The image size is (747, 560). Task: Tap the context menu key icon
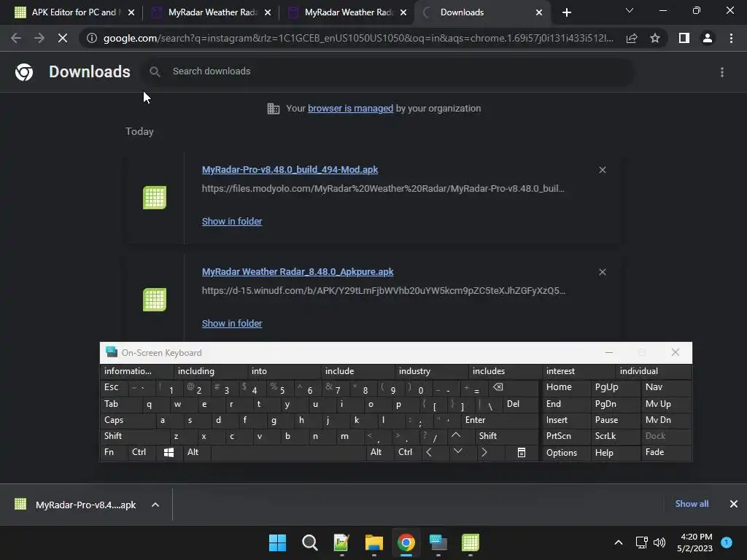point(521,452)
